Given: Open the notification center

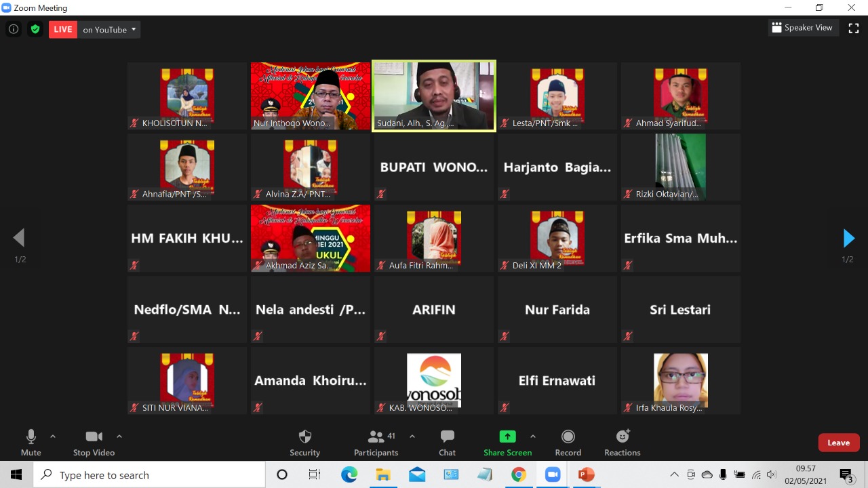Looking at the screenshot, I should [x=846, y=475].
